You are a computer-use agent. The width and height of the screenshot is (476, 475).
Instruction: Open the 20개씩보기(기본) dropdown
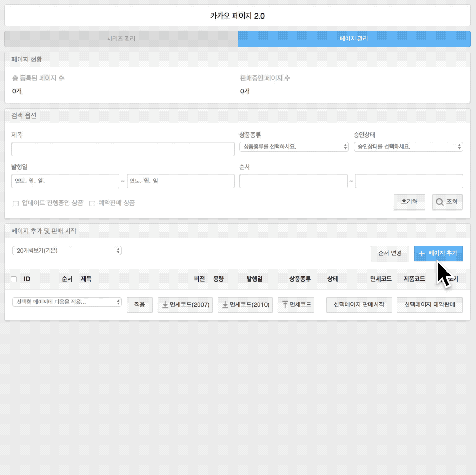click(x=67, y=251)
